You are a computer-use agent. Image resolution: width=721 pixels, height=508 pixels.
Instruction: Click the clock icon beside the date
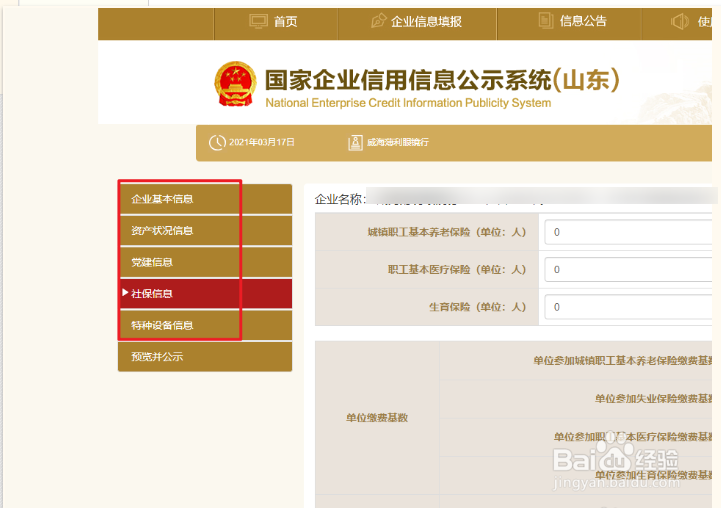coord(217,143)
